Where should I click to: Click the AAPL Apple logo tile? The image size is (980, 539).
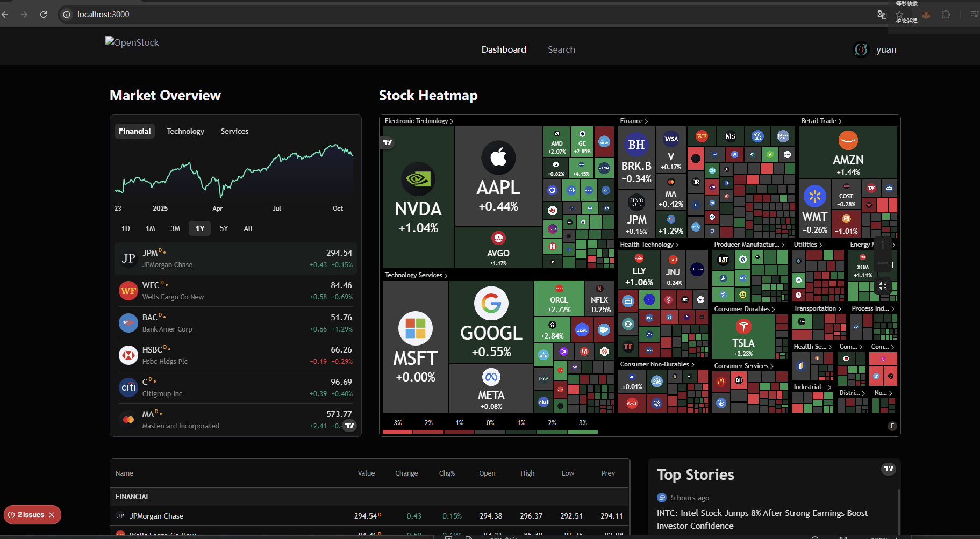498,176
